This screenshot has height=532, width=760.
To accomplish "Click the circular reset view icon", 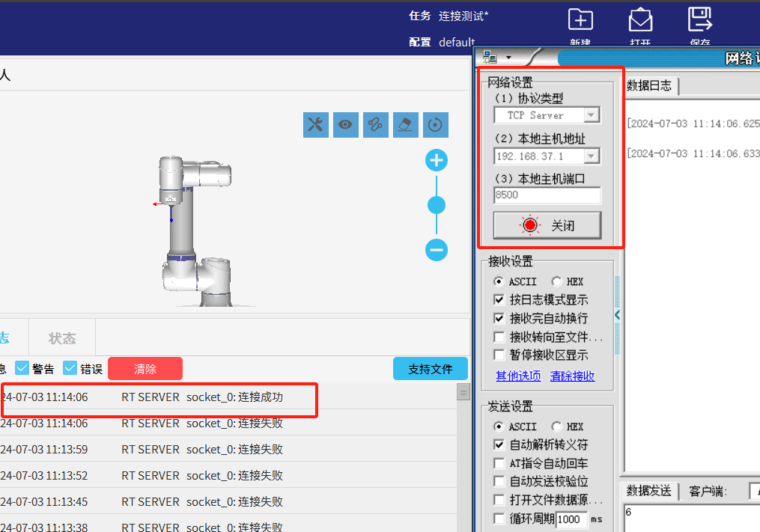I will click(435, 125).
